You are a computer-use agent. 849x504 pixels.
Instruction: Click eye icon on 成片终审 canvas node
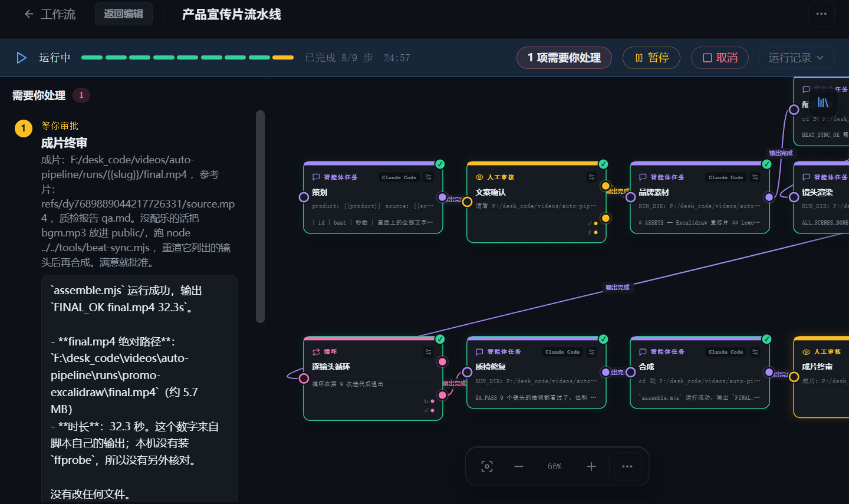pyautogui.click(x=806, y=352)
